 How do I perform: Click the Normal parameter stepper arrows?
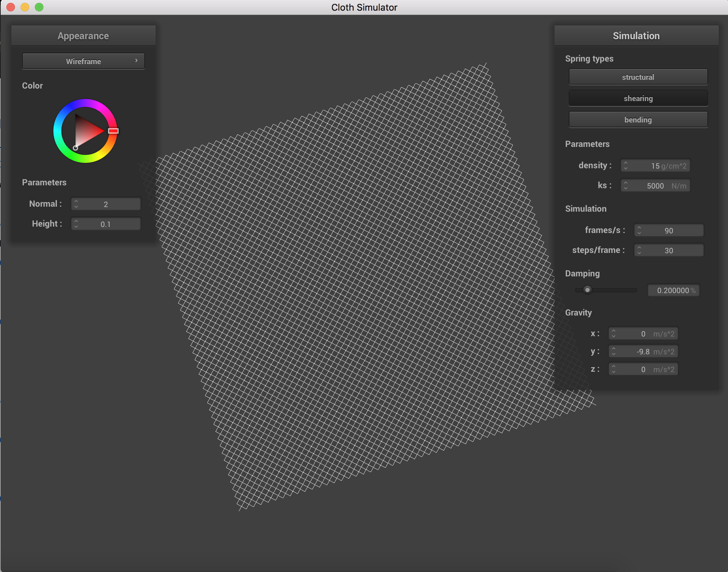click(x=76, y=204)
